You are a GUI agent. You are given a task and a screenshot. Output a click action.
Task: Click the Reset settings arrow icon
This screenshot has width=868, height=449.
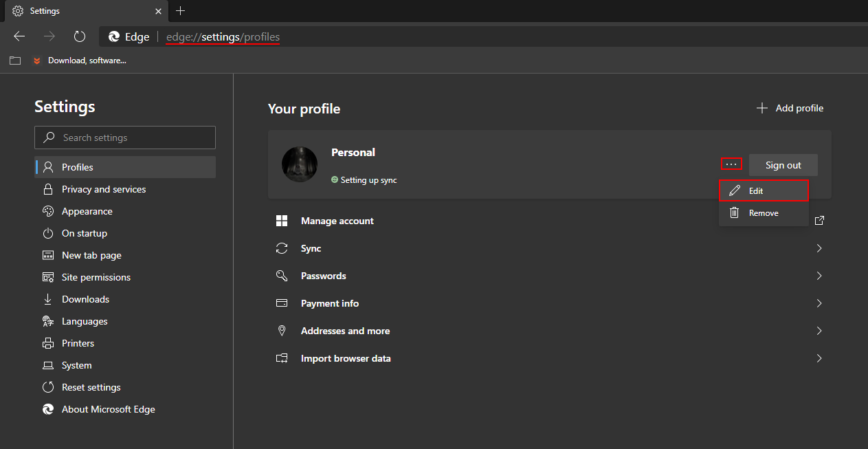pos(48,387)
